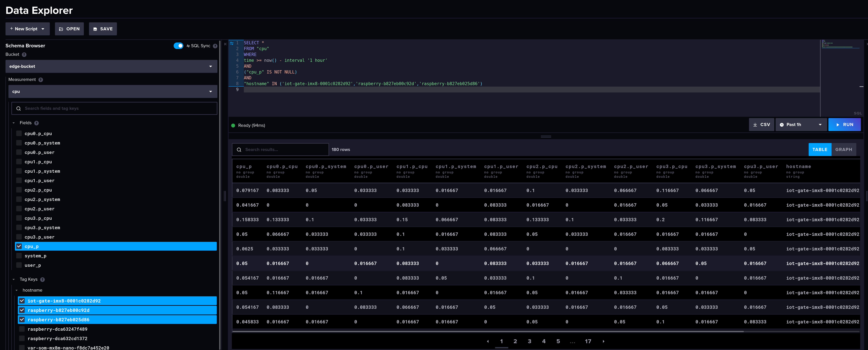This screenshot has height=350, width=868.
Task: Open the New Script dropdown
Action: pos(28,29)
